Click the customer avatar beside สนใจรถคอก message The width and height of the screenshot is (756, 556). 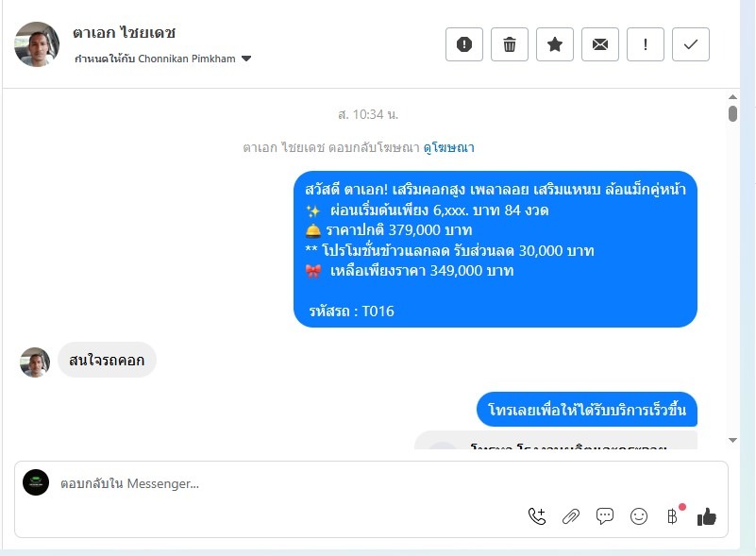coord(35,362)
